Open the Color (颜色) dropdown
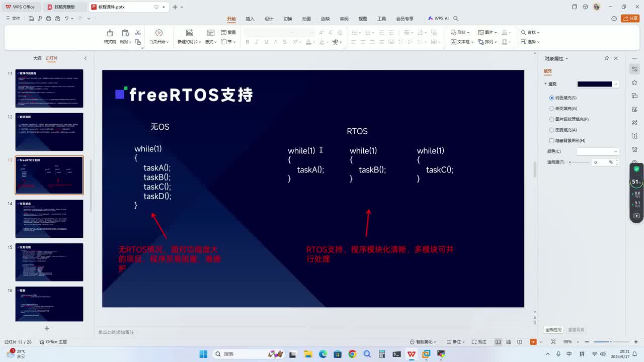 pyautogui.click(x=597, y=151)
